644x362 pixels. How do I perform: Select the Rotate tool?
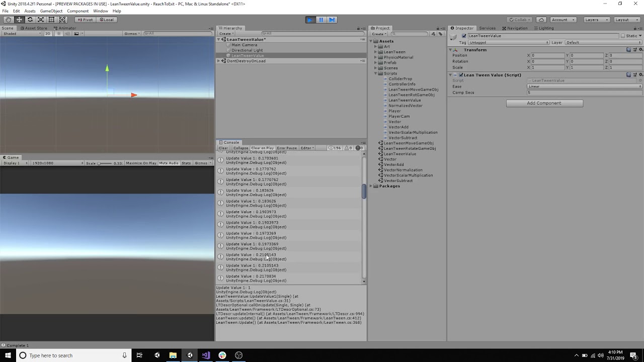[30, 20]
